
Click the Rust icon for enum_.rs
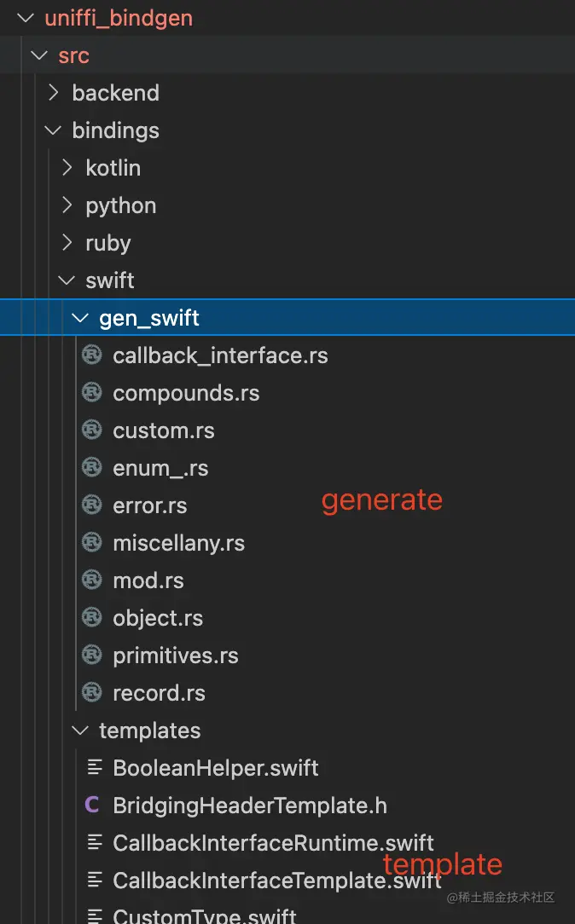(x=92, y=468)
